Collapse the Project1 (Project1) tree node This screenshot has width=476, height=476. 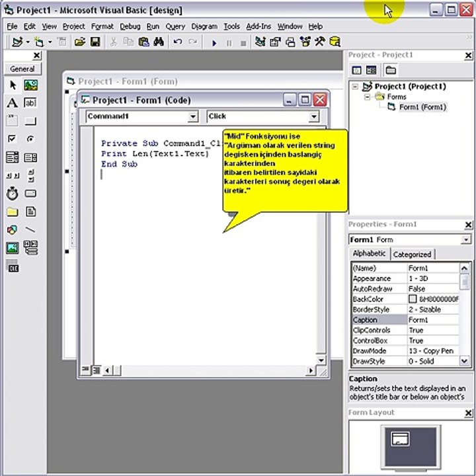[x=354, y=87]
